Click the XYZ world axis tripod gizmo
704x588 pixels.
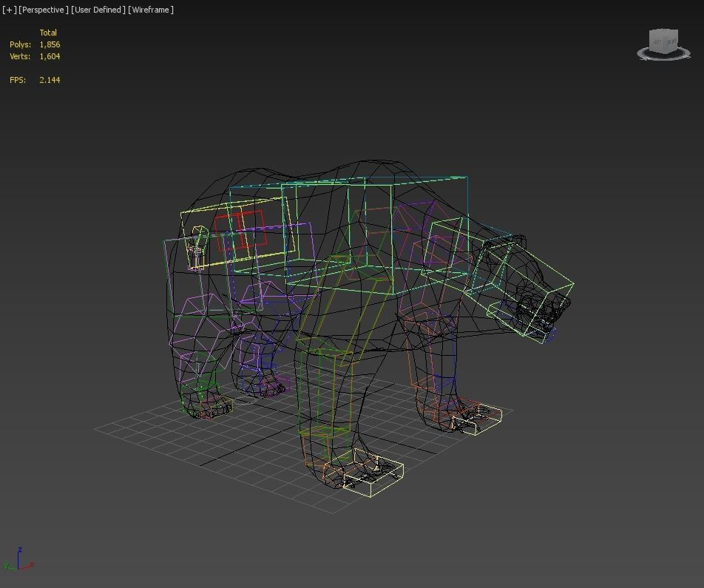(18, 559)
